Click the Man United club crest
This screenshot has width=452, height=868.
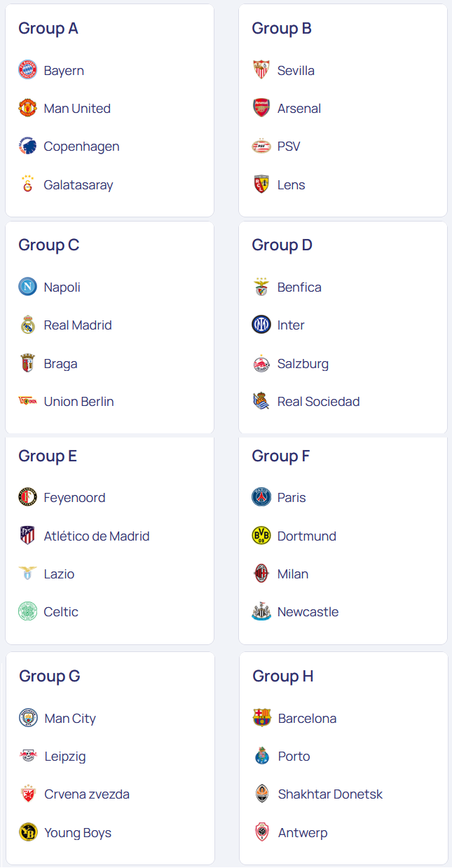click(27, 108)
